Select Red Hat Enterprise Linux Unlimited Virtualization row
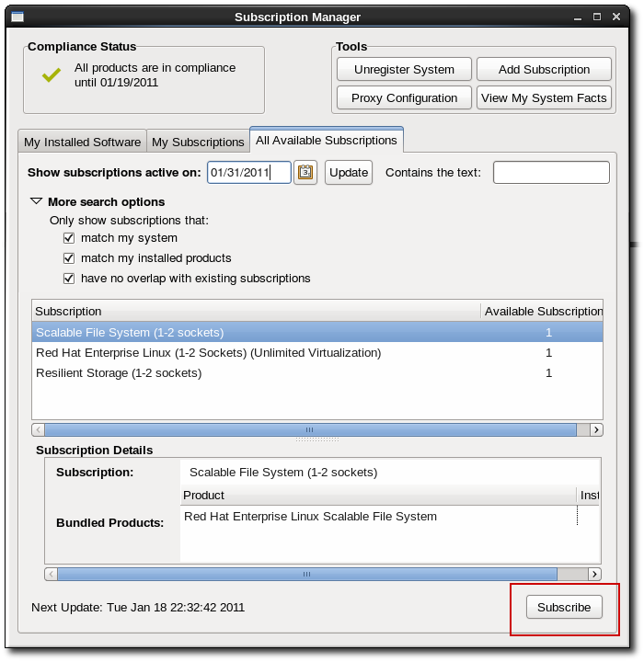644x662 pixels. [317, 352]
